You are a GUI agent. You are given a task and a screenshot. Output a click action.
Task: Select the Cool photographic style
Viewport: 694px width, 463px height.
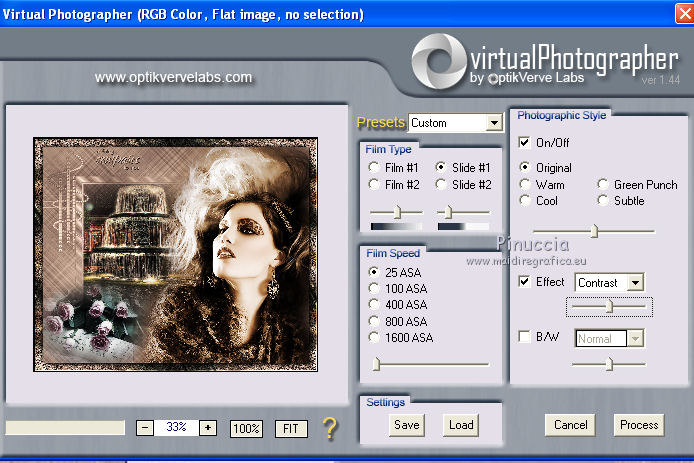coord(525,201)
